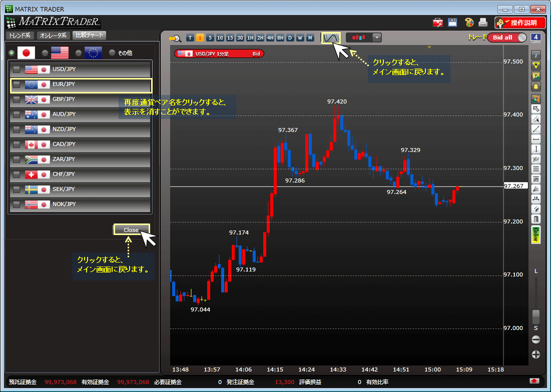
Task: Open the chart count monitor icon
Action: 536,37
